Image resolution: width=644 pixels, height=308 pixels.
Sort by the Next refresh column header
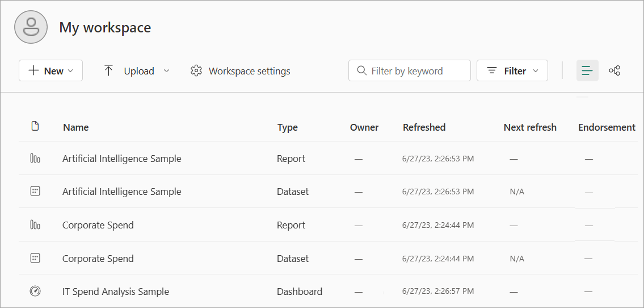(530, 127)
